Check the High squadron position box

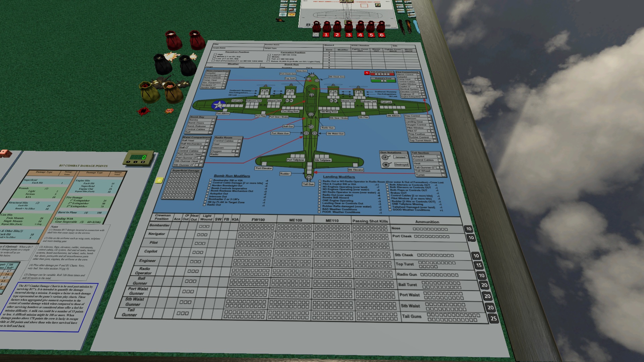[215, 54]
